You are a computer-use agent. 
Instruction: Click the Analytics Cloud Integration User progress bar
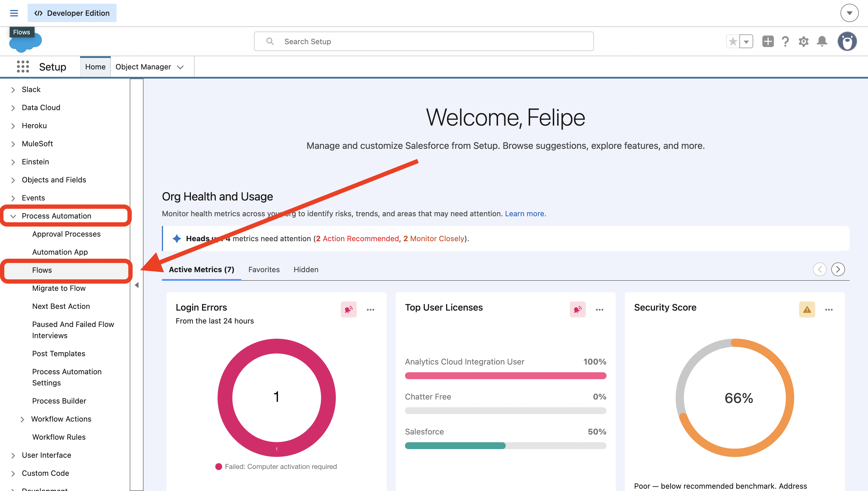pyautogui.click(x=505, y=375)
